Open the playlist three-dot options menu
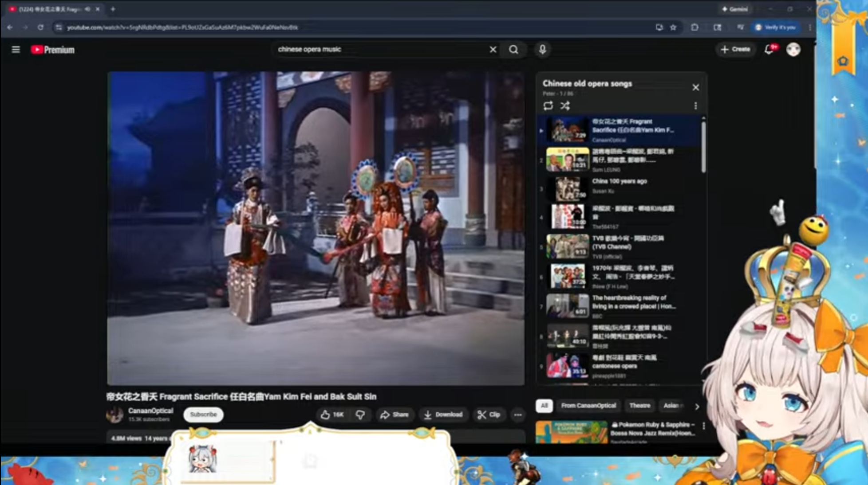868x485 pixels. click(x=695, y=106)
